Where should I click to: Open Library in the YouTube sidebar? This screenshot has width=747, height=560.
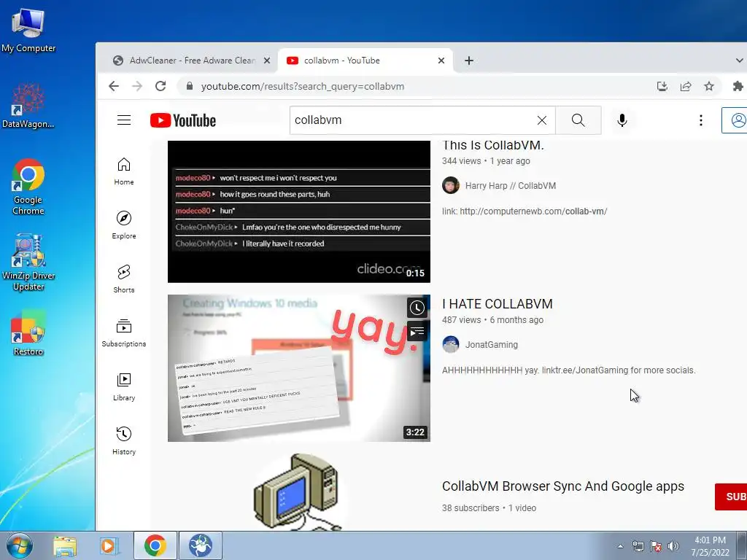click(x=124, y=386)
